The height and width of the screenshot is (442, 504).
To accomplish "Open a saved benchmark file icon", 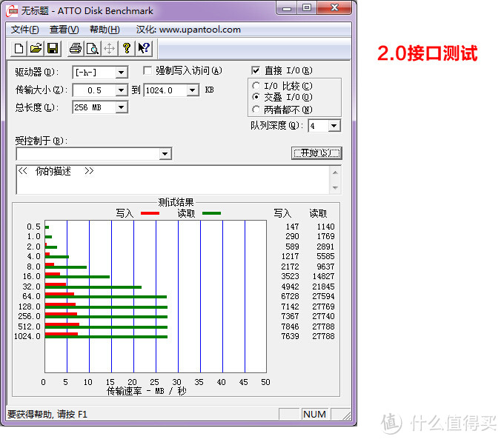I will (36, 48).
